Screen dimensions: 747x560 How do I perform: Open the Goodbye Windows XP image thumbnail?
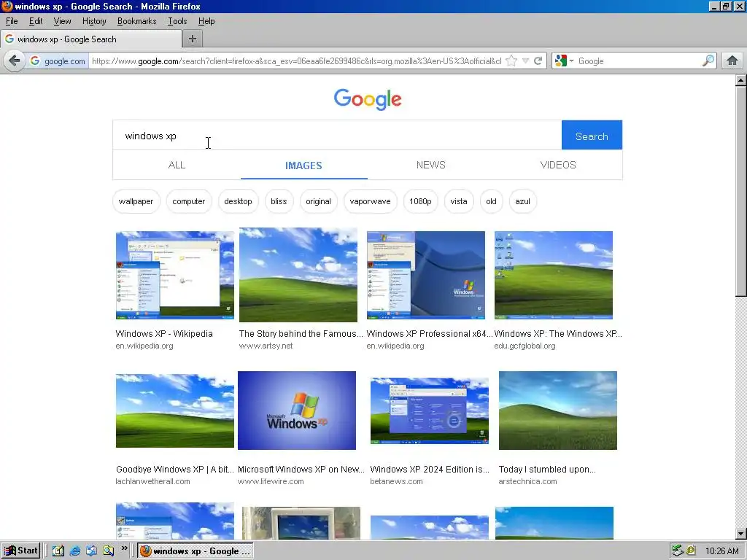(x=175, y=411)
